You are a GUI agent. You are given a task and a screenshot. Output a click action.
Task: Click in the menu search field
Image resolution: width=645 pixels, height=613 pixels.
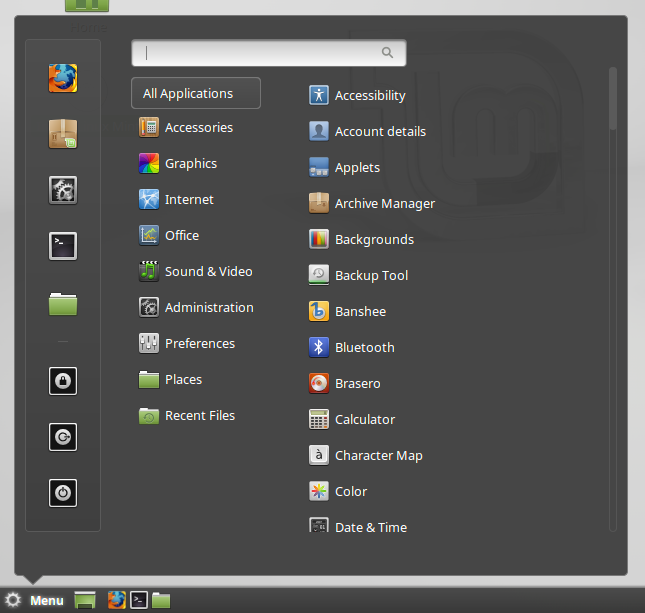point(269,53)
